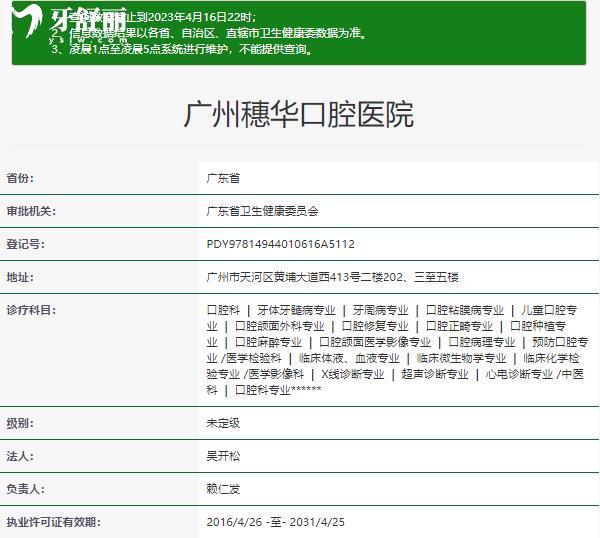The image size is (600, 538).
Task: Click 临床微生物学专业 in the list
Action: (x=461, y=358)
